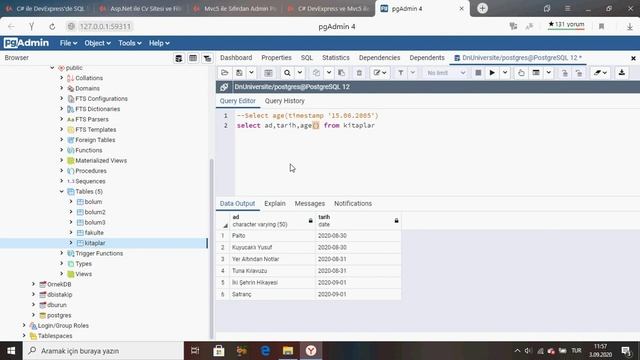Switch to Statistics tab
640x360 pixels.
tap(336, 58)
